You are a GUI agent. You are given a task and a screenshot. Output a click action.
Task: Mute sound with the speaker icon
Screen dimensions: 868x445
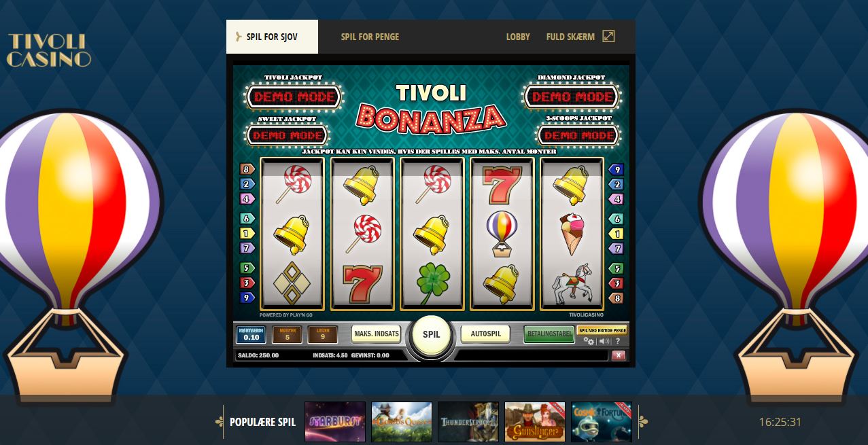click(604, 341)
